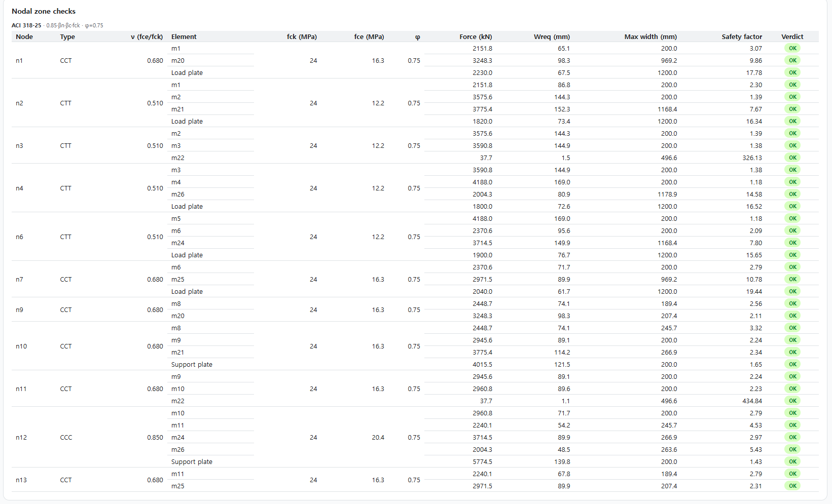This screenshot has width=832, height=504.
Task: Click the Safety factor column header
Action: tap(742, 36)
